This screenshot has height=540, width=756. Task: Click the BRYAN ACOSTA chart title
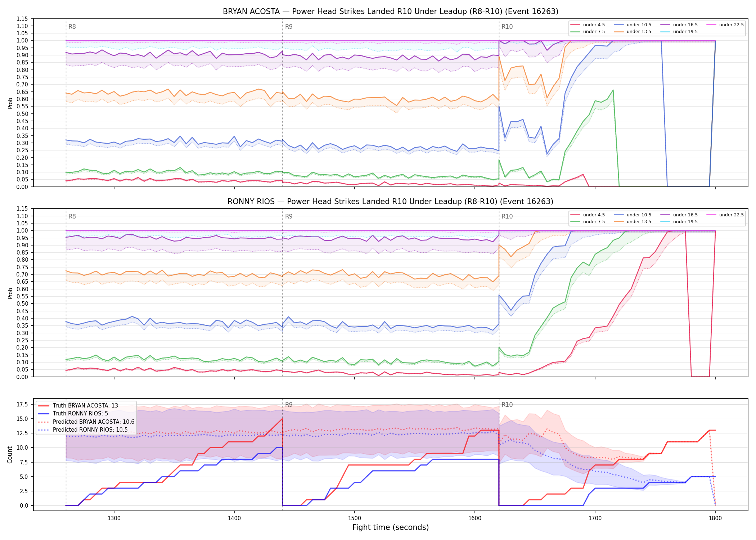[391, 12]
